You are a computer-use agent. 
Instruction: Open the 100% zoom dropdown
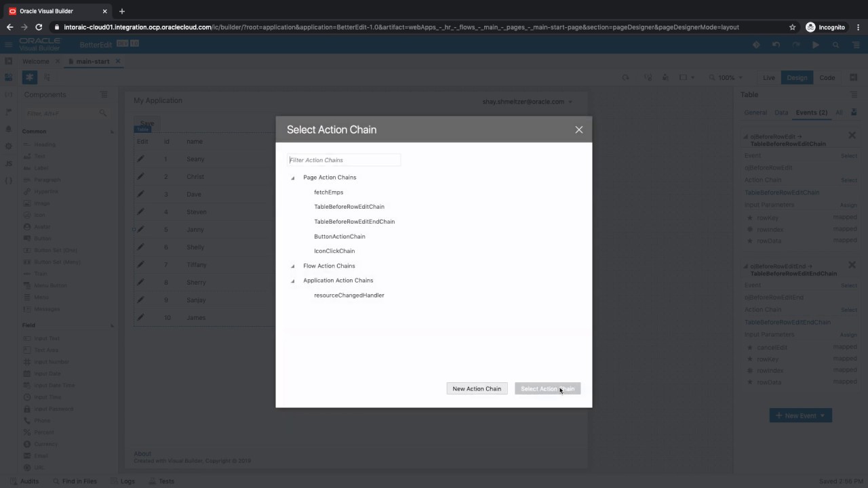[726, 77]
